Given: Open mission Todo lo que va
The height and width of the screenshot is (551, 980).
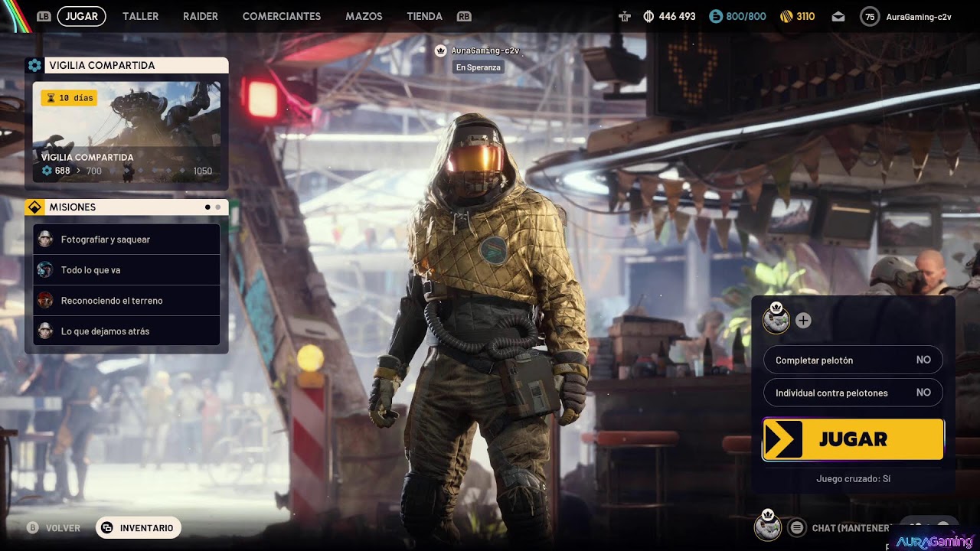Looking at the screenshot, I should click(126, 270).
